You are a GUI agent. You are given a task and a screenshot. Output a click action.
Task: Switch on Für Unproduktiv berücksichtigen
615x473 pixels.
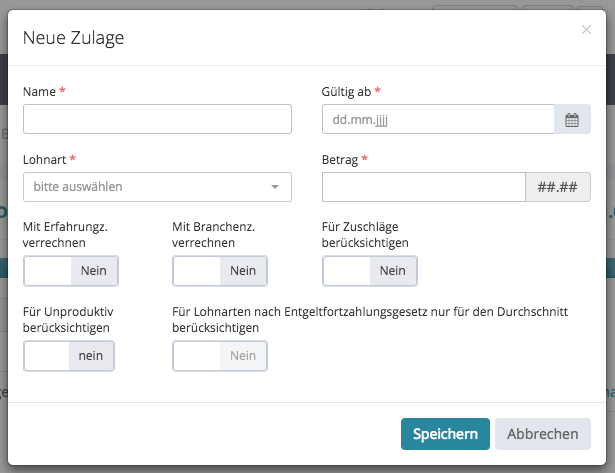pos(69,356)
